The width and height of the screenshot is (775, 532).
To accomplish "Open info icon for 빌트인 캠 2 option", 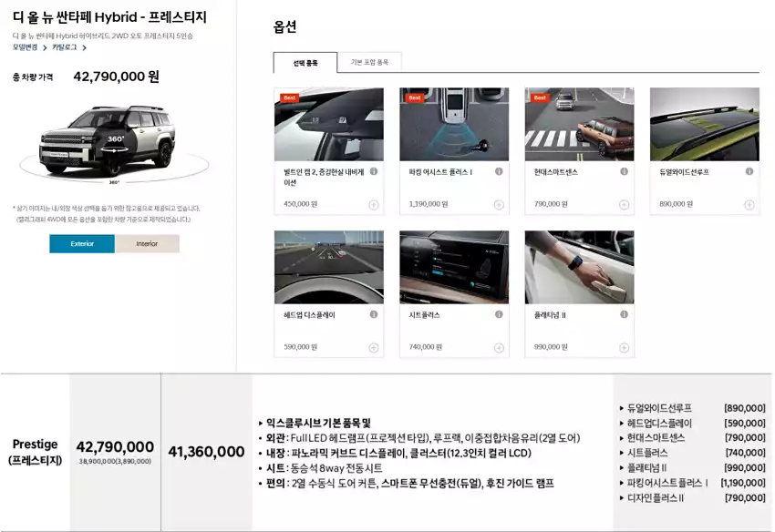I will 374,171.
